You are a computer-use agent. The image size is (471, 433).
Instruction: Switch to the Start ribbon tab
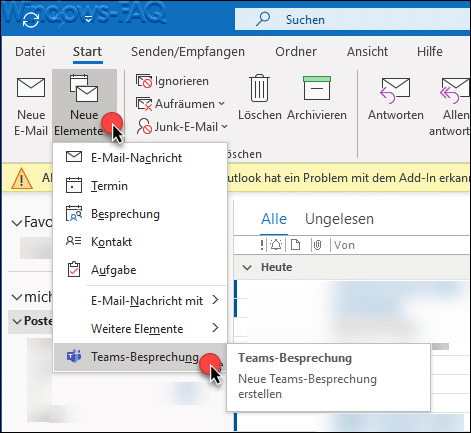pos(87,52)
